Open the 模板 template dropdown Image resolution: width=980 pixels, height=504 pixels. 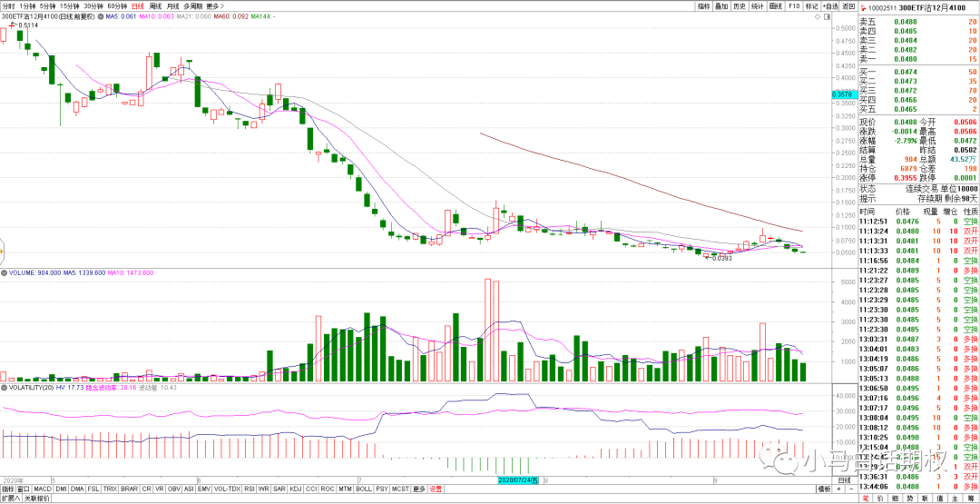[x=822, y=489]
